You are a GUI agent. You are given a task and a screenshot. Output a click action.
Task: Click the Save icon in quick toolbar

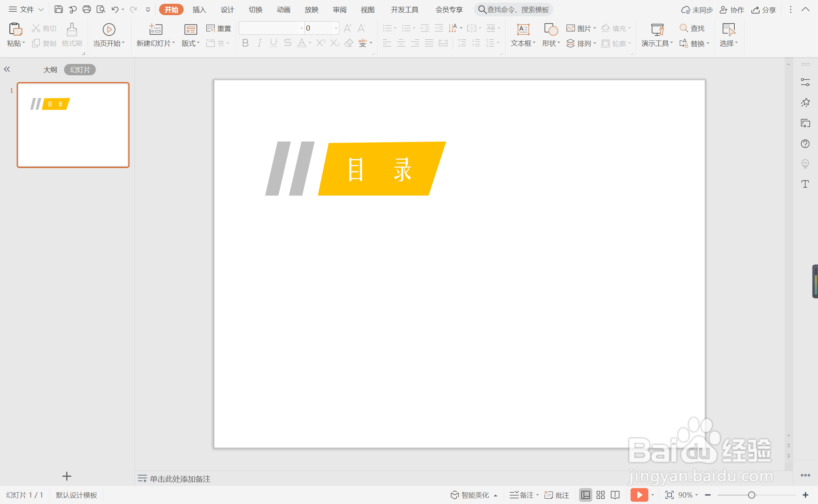tap(58, 9)
